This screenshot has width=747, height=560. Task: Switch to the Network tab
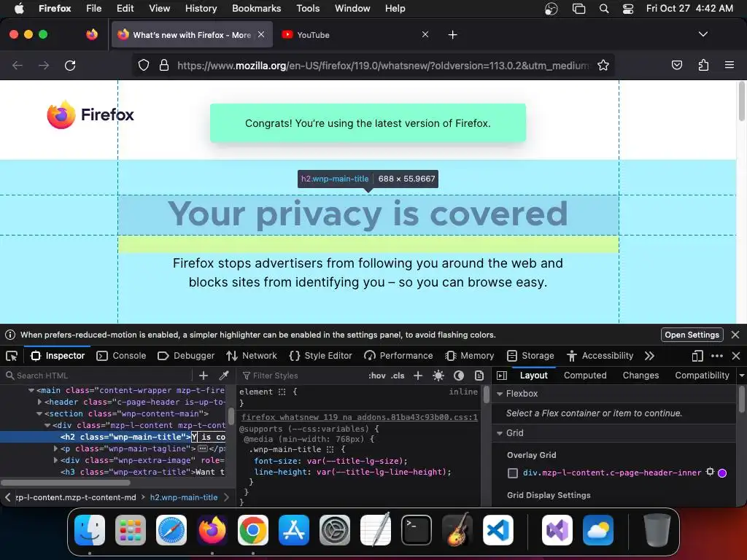[x=251, y=356]
